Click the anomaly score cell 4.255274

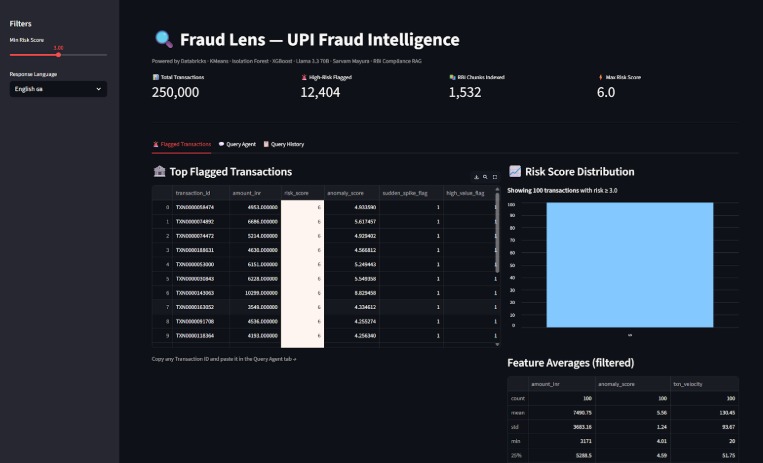[x=351, y=322]
